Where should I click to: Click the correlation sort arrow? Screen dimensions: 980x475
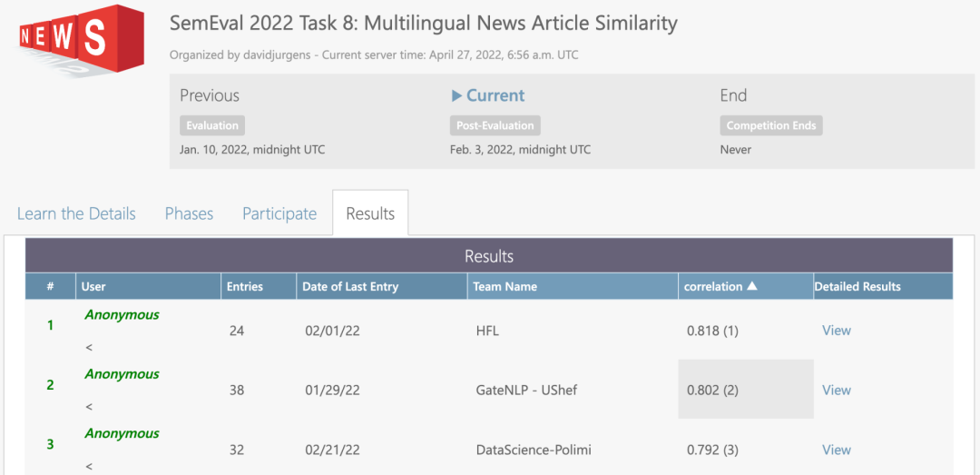pyautogui.click(x=751, y=286)
